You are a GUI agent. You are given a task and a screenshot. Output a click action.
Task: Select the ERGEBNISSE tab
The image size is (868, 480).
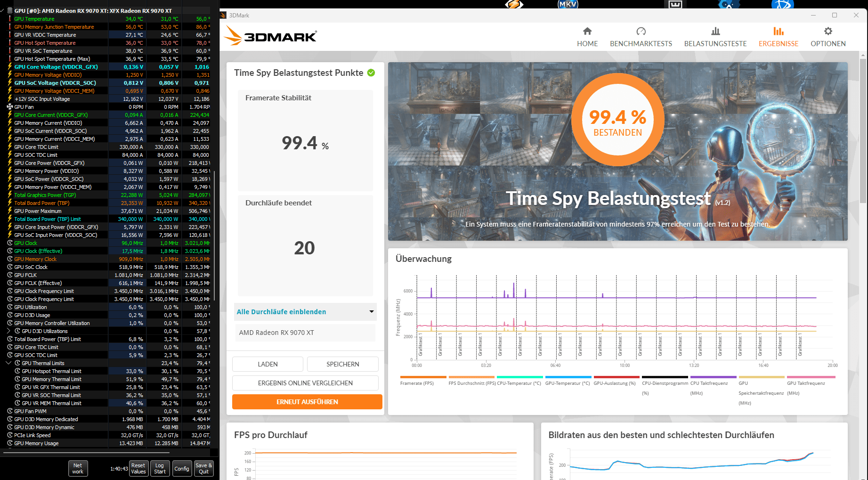point(779,43)
